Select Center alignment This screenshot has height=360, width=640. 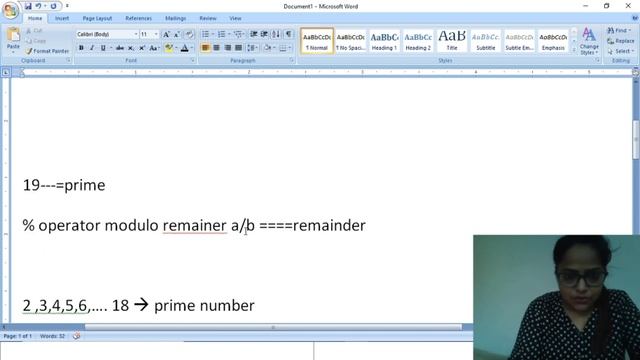point(216,48)
